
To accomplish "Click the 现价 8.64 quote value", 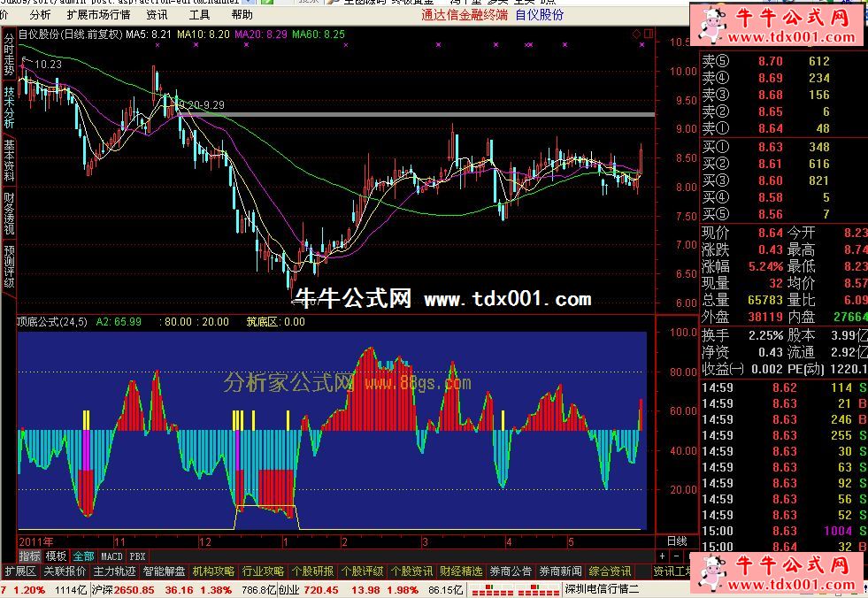I will (770, 233).
